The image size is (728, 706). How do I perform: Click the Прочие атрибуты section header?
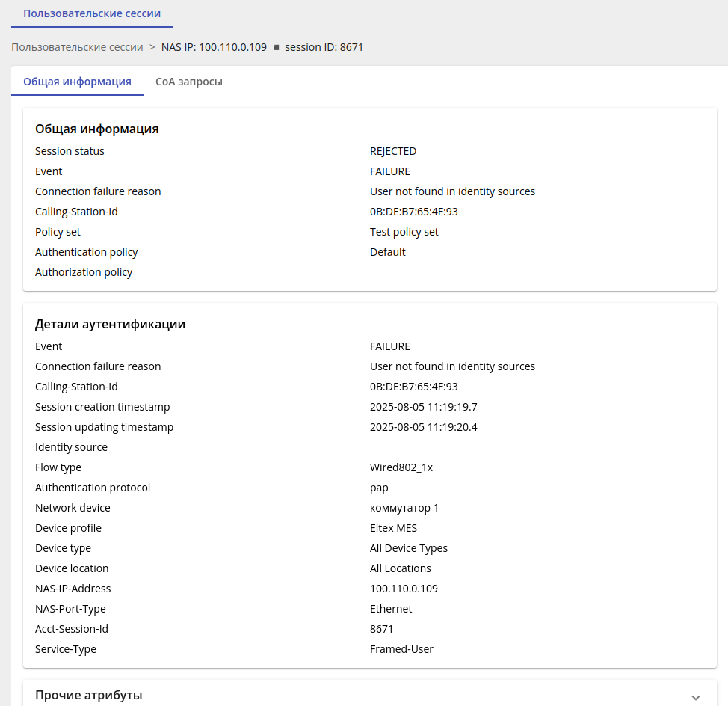pyautogui.click(x=89, y=696)
